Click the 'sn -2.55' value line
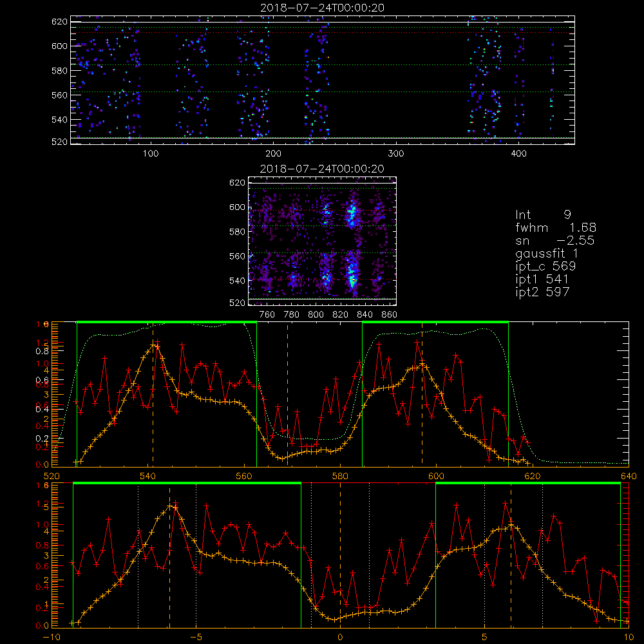 pos(555,240)
